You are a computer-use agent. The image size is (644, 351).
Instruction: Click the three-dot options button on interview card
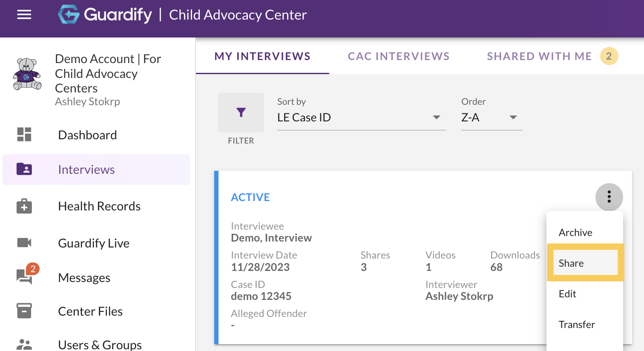point(609,197)
